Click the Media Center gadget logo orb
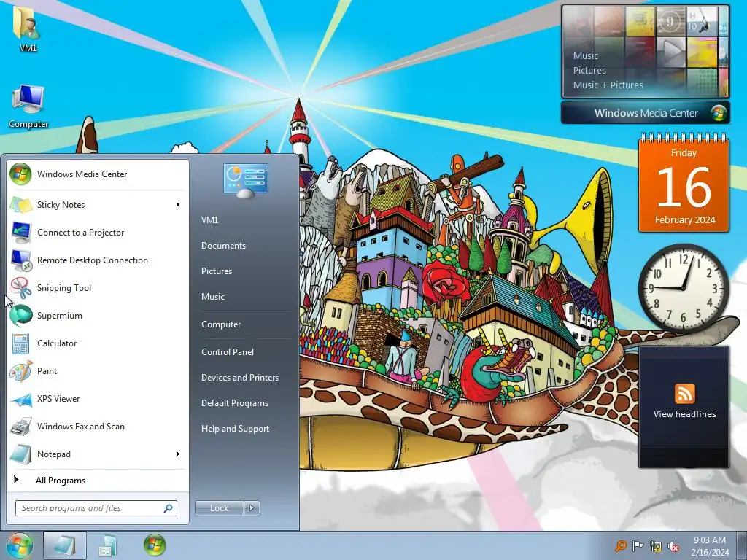 [719, 113]
